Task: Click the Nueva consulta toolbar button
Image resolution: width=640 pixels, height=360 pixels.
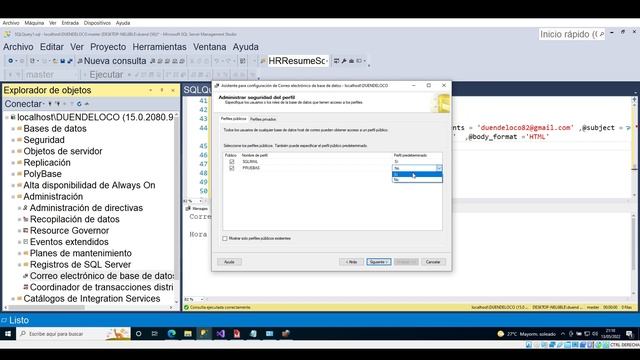Action: pos(111,61)
